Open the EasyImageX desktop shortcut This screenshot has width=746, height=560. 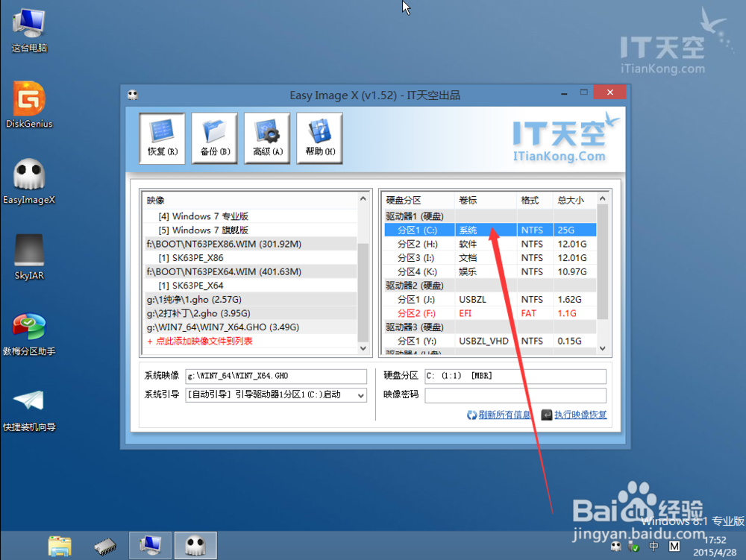tap(30, 181)
